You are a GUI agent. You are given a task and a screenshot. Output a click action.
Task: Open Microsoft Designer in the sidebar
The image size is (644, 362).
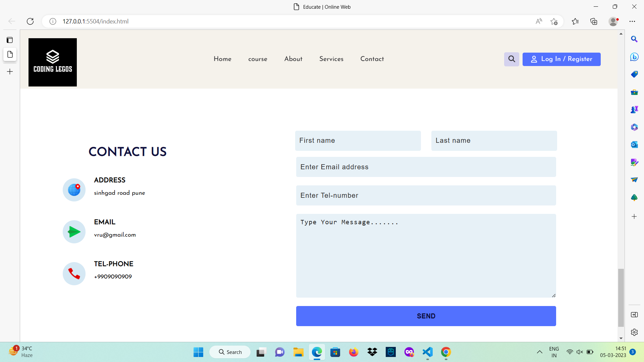[x=634, y=162]
